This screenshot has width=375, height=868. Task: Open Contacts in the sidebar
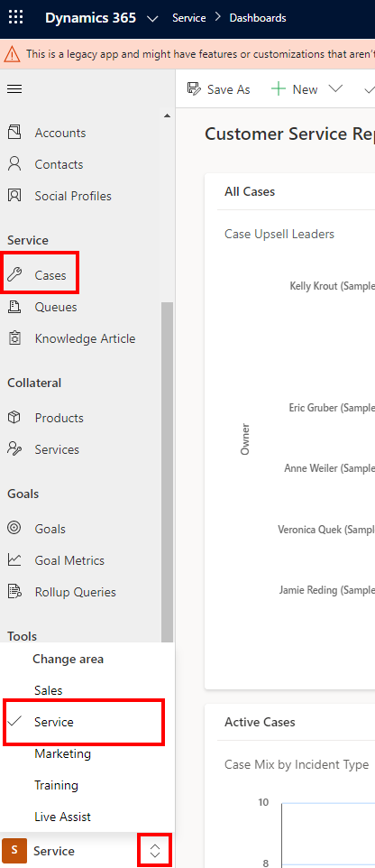tap(59, 164)
